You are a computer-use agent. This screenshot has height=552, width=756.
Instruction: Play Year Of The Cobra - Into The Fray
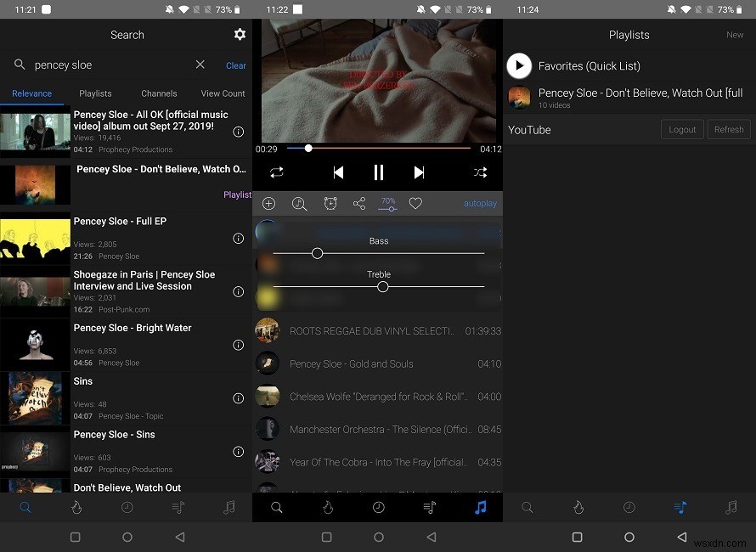pos(377,462)
